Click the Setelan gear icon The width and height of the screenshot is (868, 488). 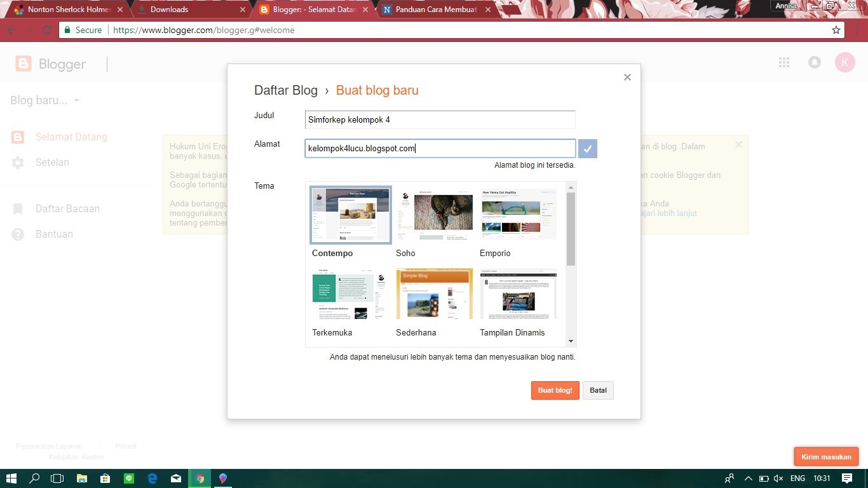click(x=18, y=163)
